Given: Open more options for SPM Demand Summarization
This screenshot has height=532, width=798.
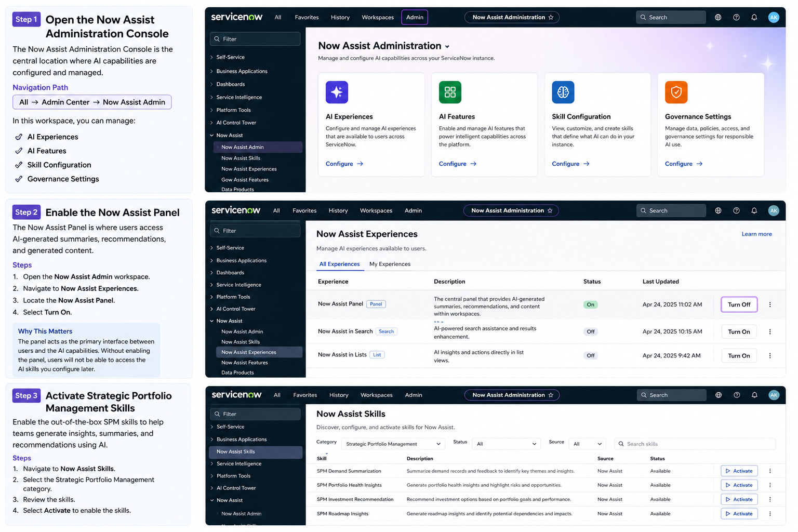Looking at the screenshot, I should point(770,471).
